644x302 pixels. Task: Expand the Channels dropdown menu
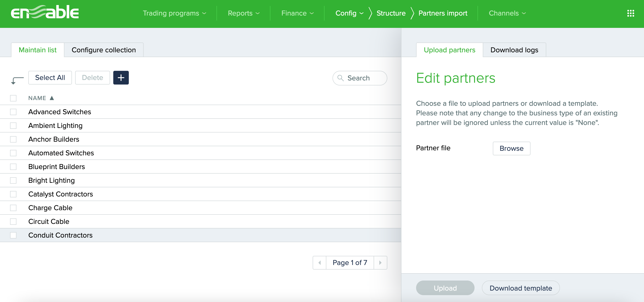[507, 13]
